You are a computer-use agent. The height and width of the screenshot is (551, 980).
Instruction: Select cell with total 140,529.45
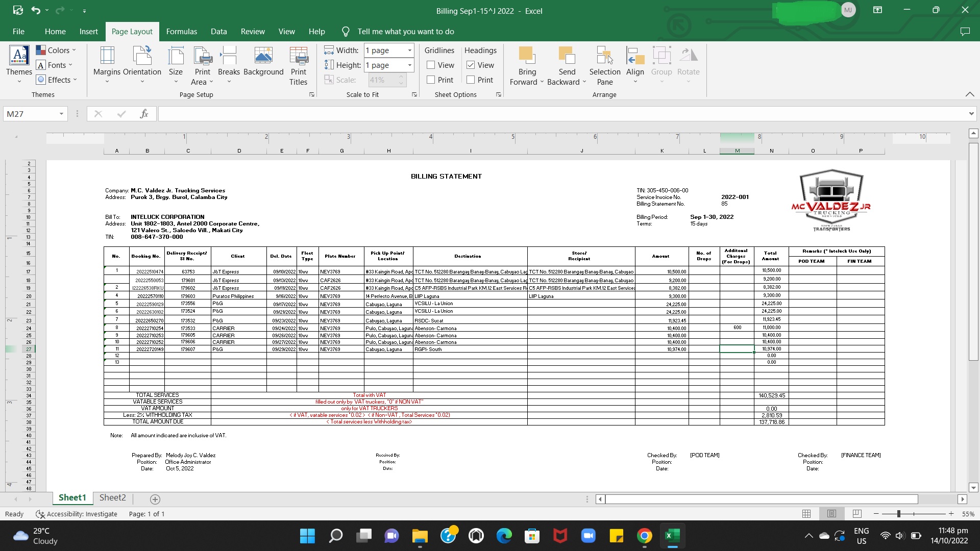(771, 395)
